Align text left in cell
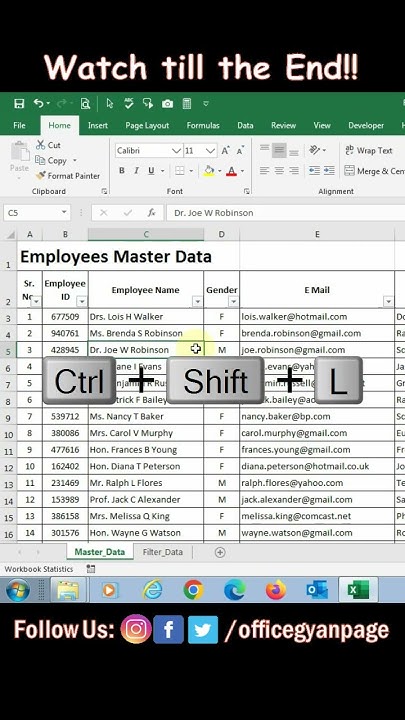 tap(264, 171)
